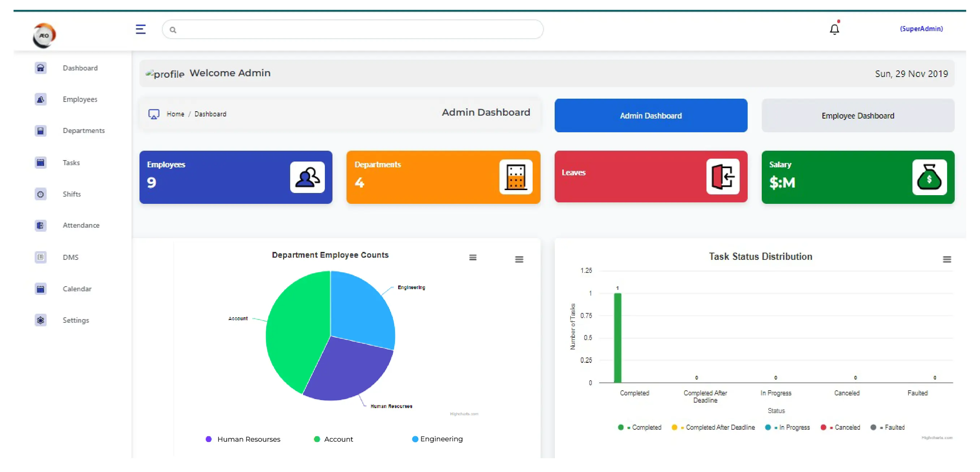Screen dimensions: 980x472
Task: Click the Departments sidebar icon
Action: coord(39,130)
